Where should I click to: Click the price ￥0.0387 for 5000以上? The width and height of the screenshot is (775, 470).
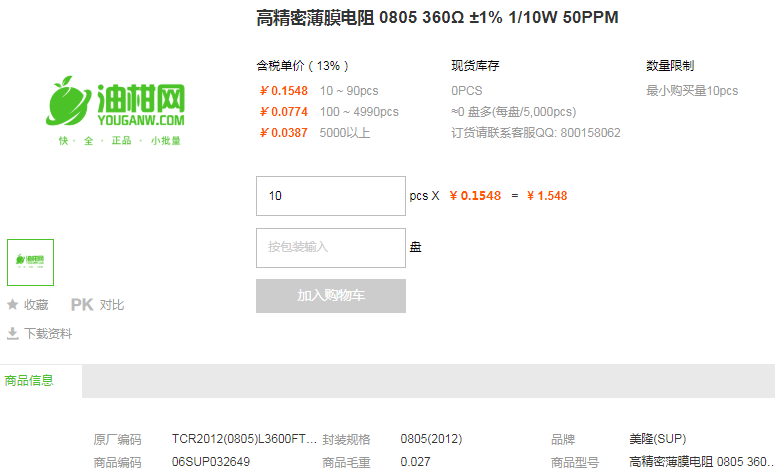coord(284,133)
